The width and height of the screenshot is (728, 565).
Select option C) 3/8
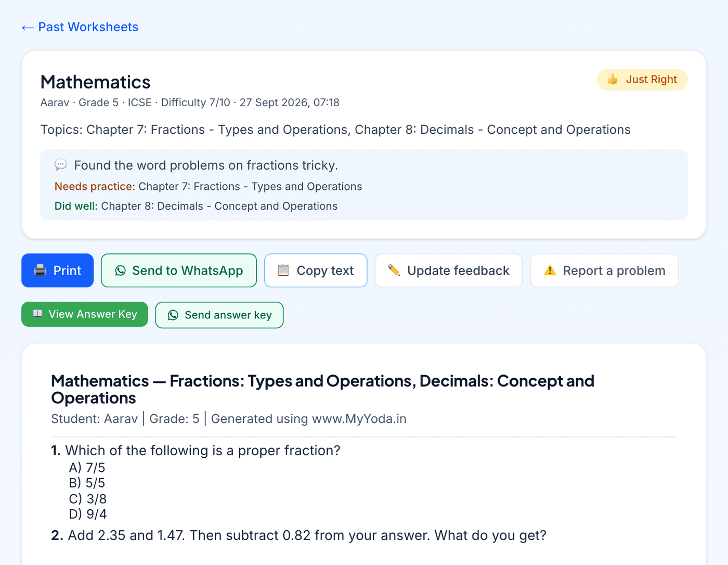87,499
